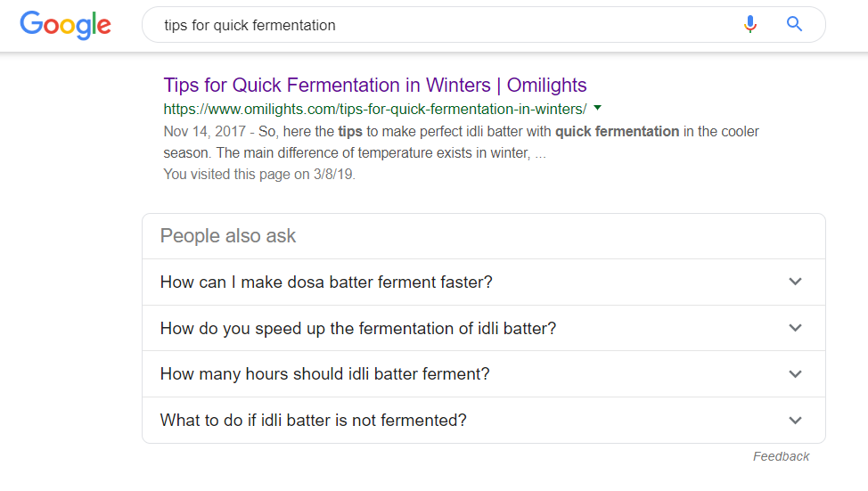The width and height of the screenshot is (868, 491).
Task: Open the Tips for Quick Fermentation in Winters result
Action: click(x=375, y=86)
